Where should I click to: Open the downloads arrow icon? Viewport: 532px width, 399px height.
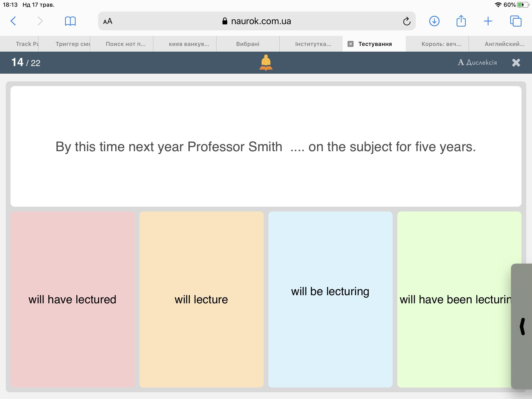pos(434,21)
